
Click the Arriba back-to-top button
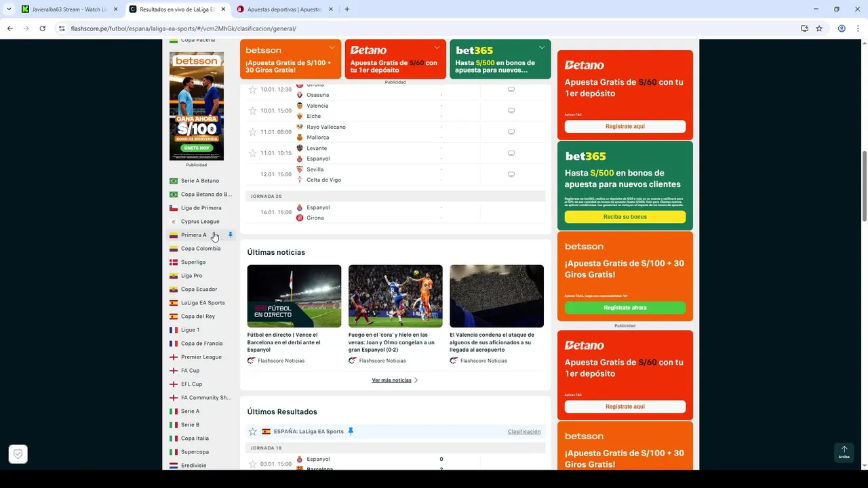[844, 453]
